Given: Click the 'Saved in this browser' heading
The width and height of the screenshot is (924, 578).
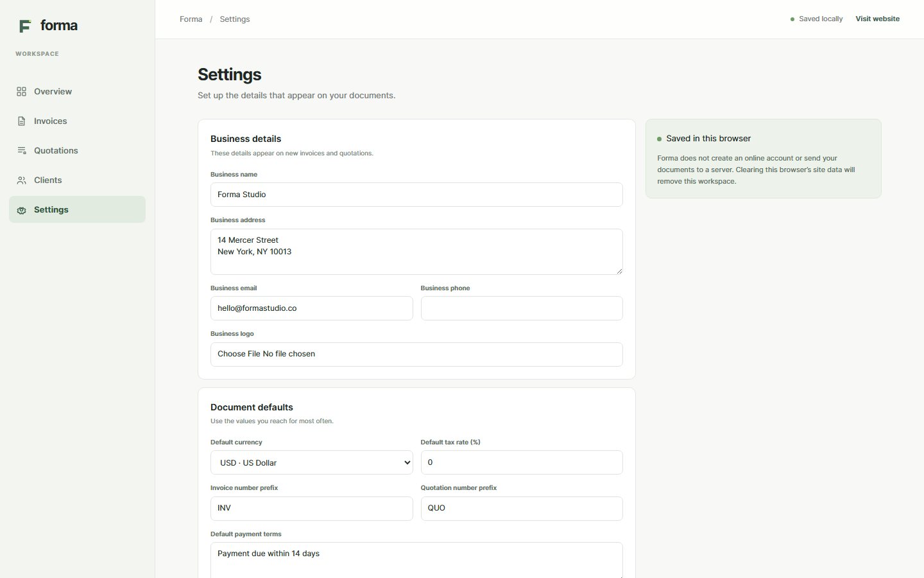Looking at the screenshot, I should point(708,139).
